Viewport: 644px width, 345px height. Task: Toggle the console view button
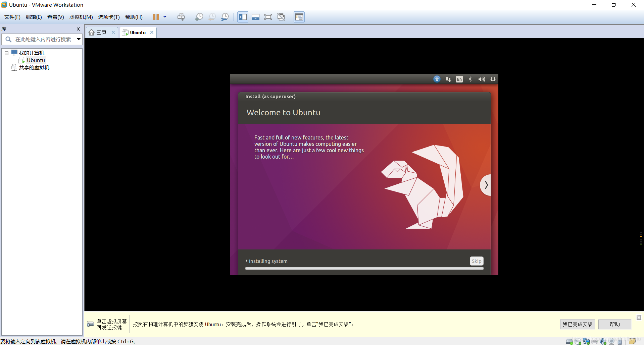[299, 17]
